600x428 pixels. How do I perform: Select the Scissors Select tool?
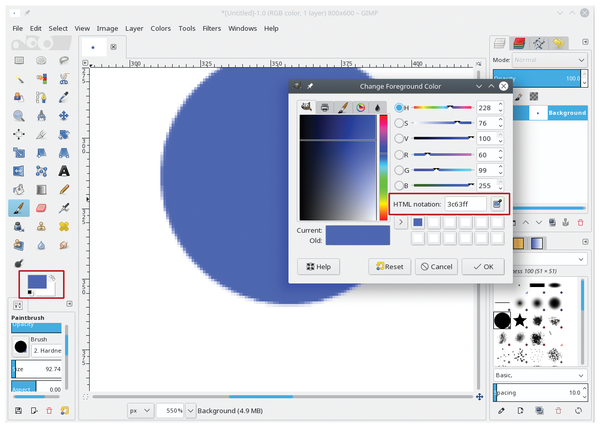click(64, 79)
